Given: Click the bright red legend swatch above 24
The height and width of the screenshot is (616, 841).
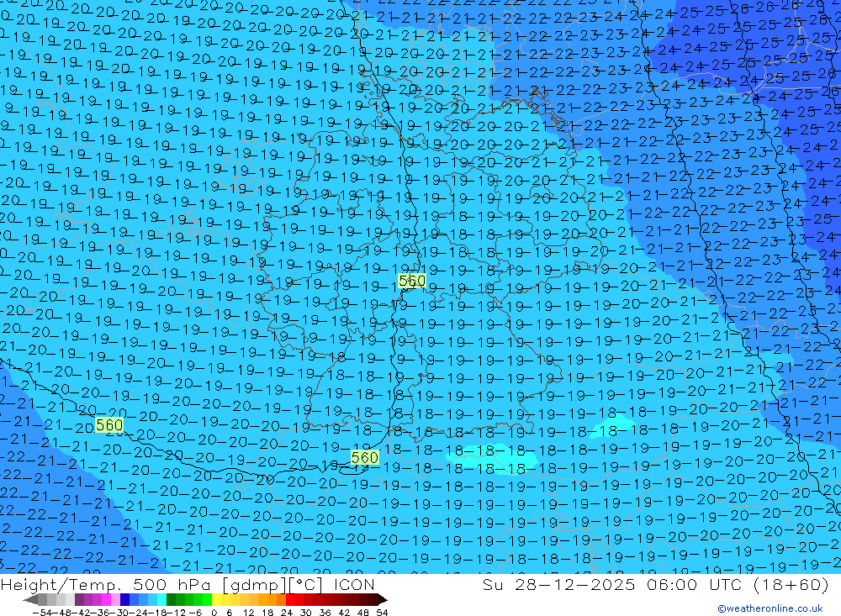Looking at the screenshot, I should 290,599.
